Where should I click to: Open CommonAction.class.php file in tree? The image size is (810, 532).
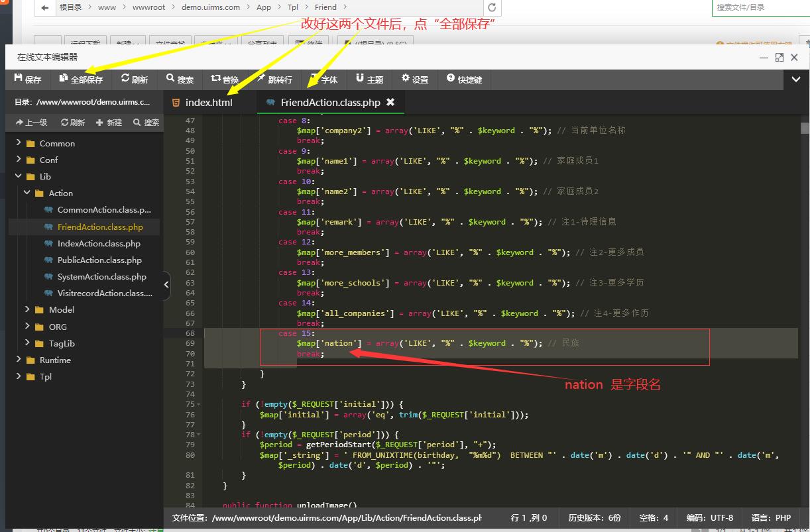(x=104, y=210)
